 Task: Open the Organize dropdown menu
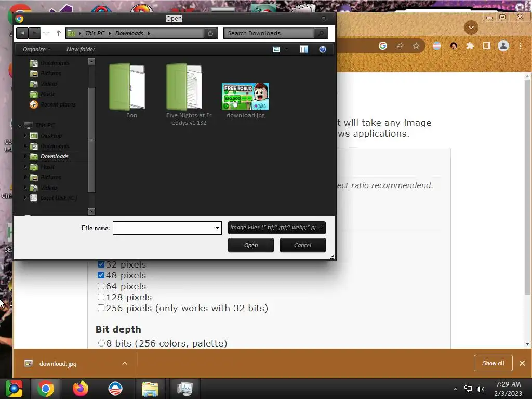36,49
